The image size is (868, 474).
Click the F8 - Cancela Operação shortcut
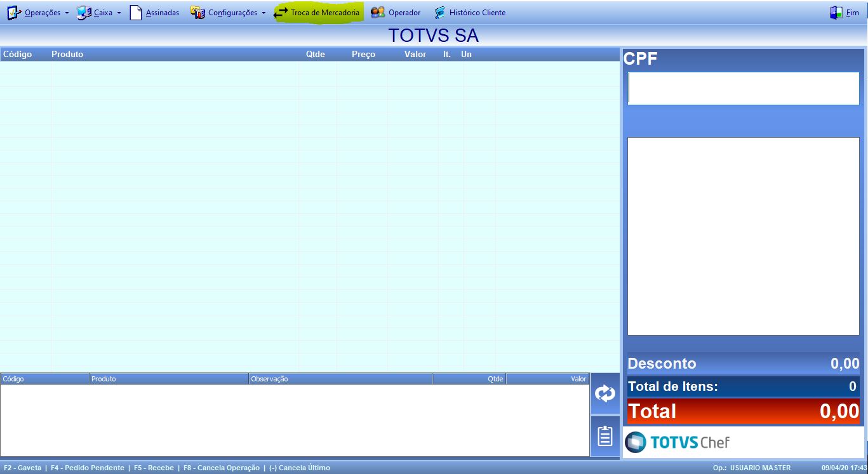[x=222, y=468]
